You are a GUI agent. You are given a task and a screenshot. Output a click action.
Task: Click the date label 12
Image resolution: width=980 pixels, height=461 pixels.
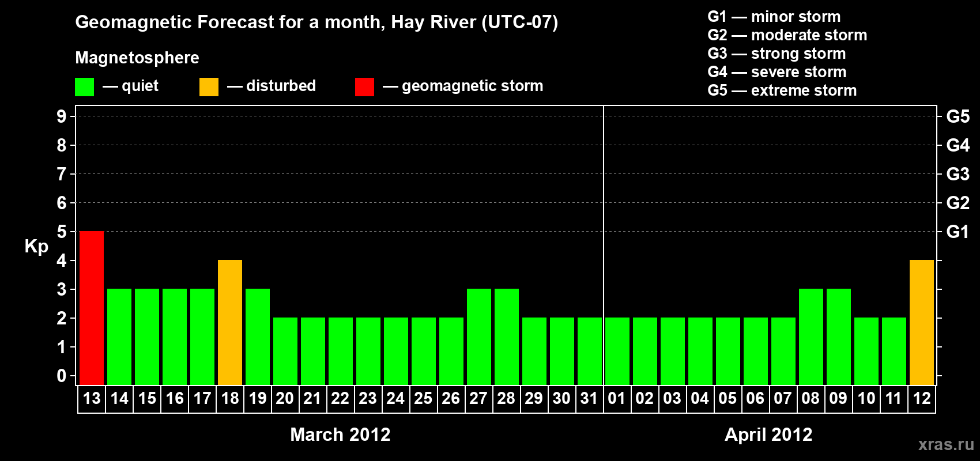coord(922,398)
